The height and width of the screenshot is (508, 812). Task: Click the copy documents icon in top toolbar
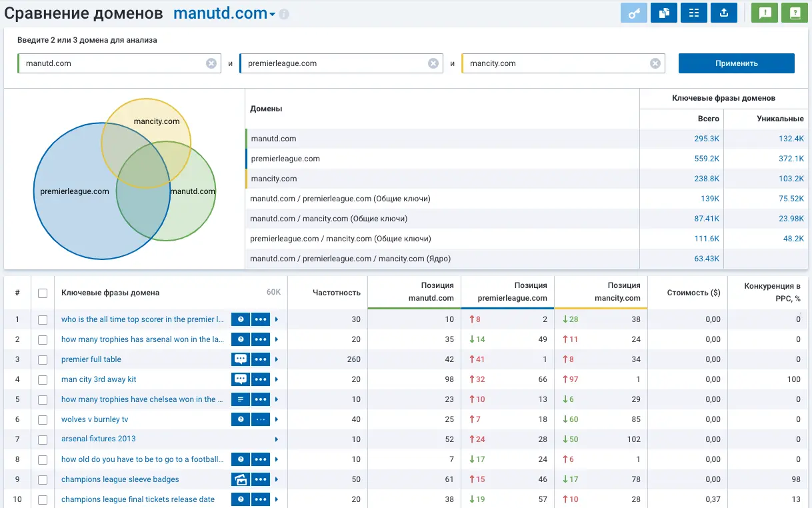click(663, 13)
